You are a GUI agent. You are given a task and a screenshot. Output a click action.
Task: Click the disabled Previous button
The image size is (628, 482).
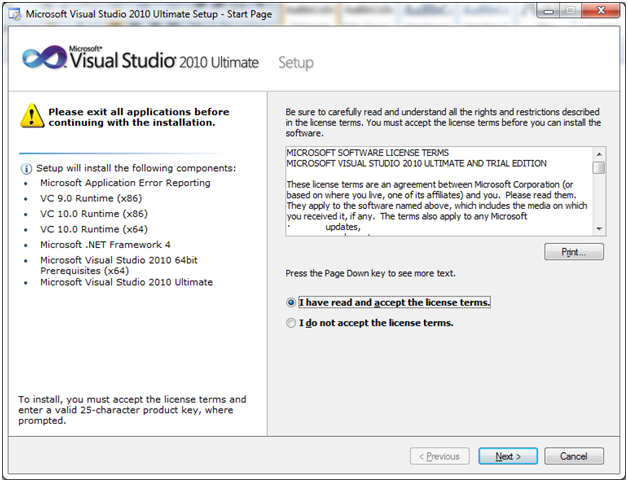point(440,456)
